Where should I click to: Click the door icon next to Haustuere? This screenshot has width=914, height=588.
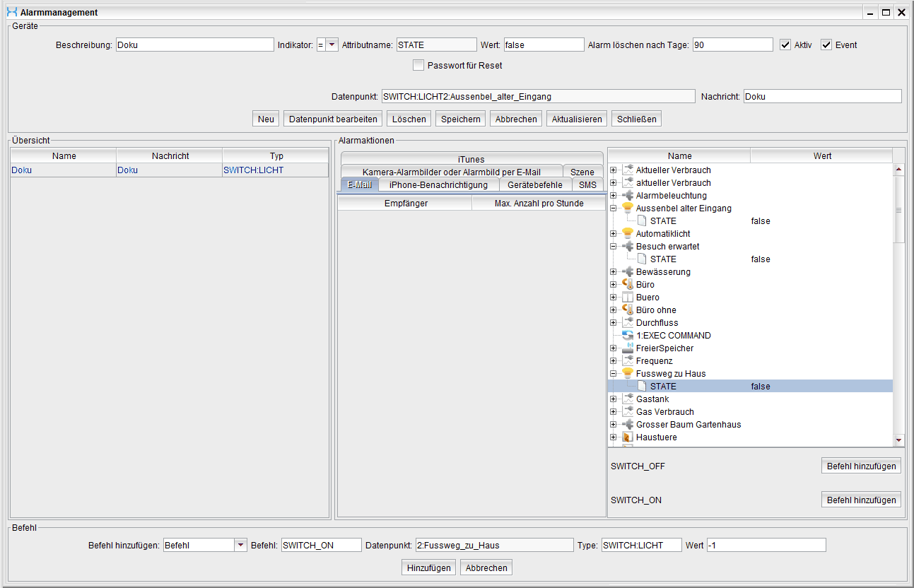pyautogui.click(x=627, y=437)
